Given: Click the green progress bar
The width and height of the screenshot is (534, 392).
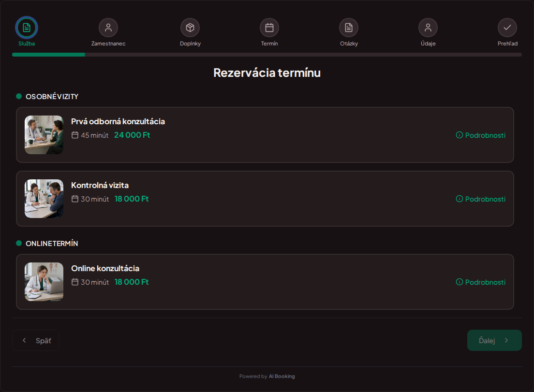Looking at the screenshot, I should coord(48,55).
